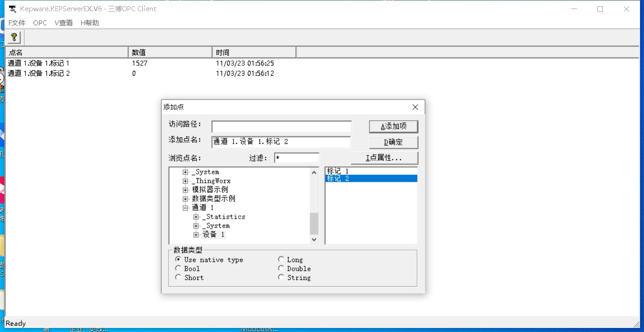Viewport: 644px width, 332px height.
Task: Select the _ThingWorx tree item label
Action: point(211,181)
